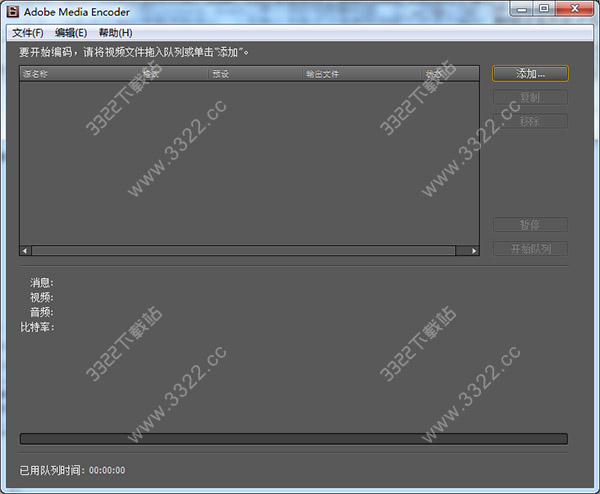The height and width of the screenshot is (494, 600).
Task: Click the 音频: label
Action: point(42,312)
